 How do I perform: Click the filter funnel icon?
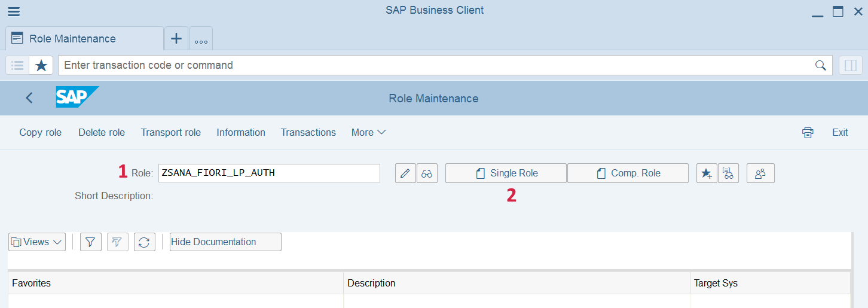coord(91,242)
